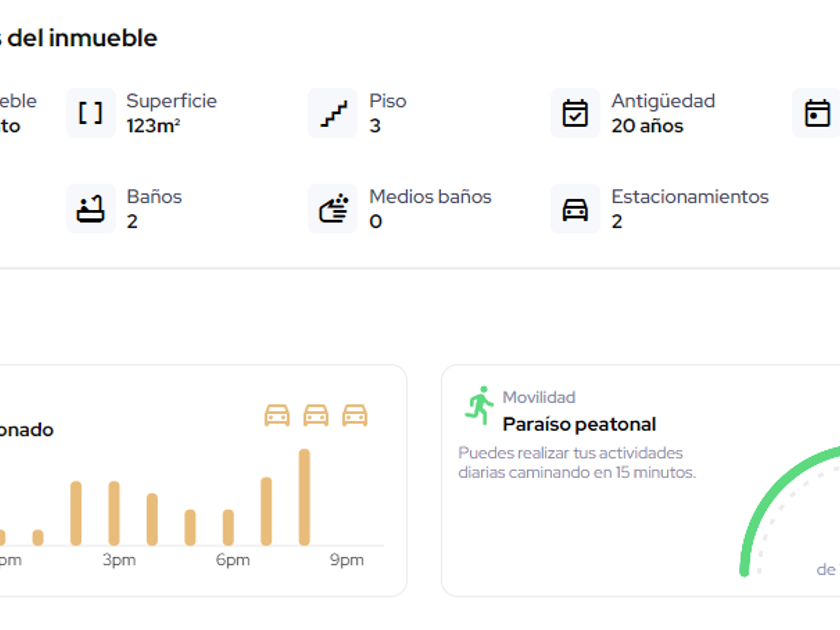The width and height of the screenshot is (840, 630).
Task: Click the partially visible calendar icon at right edge
Action: [x=817, y=113]
